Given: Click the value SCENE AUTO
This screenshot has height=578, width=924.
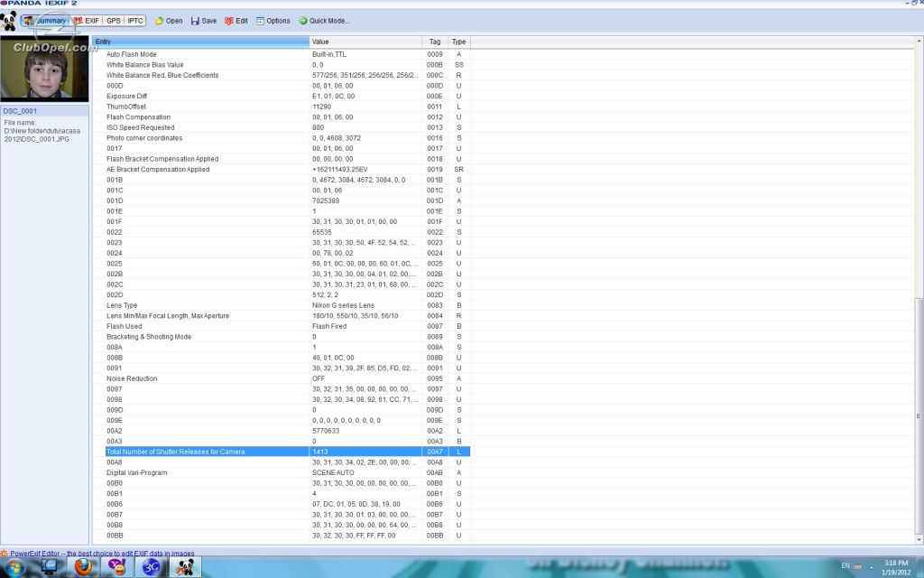Looking at the screenshot, I should click(x=333, y=473).
